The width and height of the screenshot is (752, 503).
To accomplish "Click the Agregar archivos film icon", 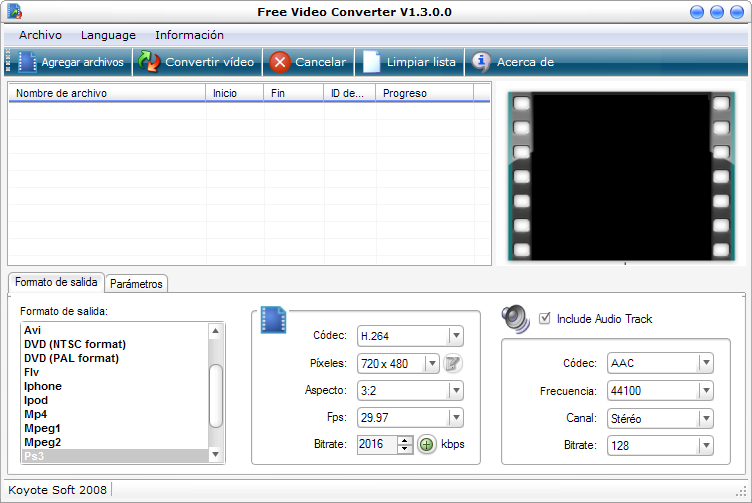I will point(26,62).
